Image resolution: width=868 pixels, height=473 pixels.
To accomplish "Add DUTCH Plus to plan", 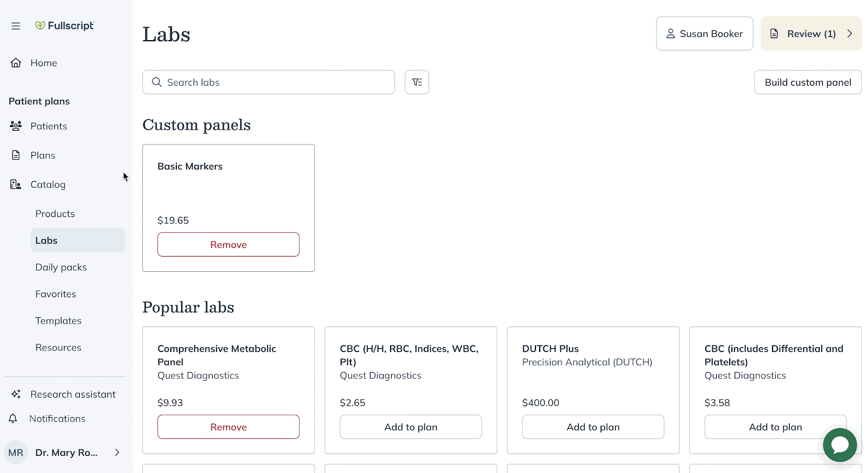I will (x=593, y=427).
